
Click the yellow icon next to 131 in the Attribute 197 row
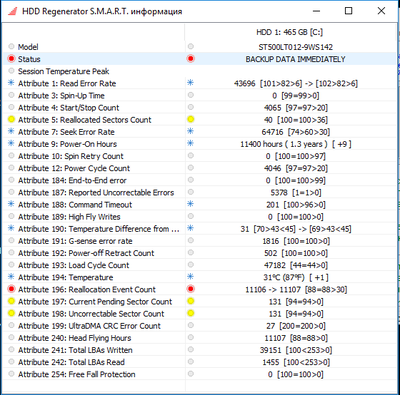(x=191, y=301)
